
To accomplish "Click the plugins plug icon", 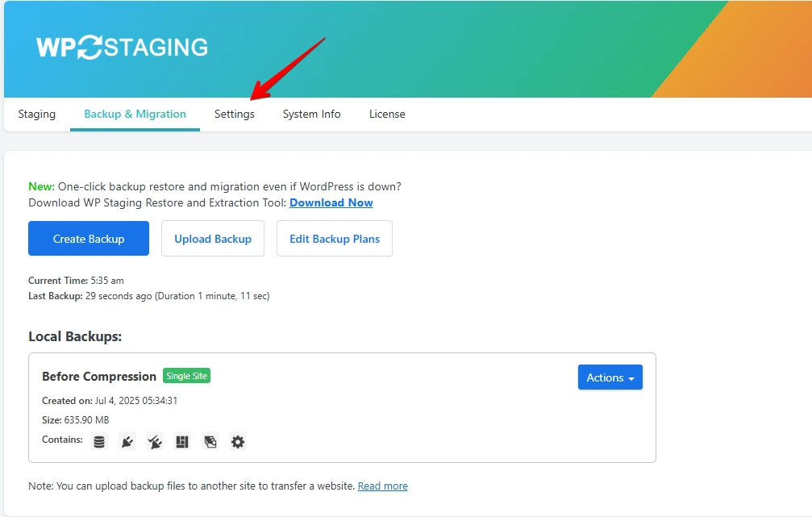I will coord(127,441).
